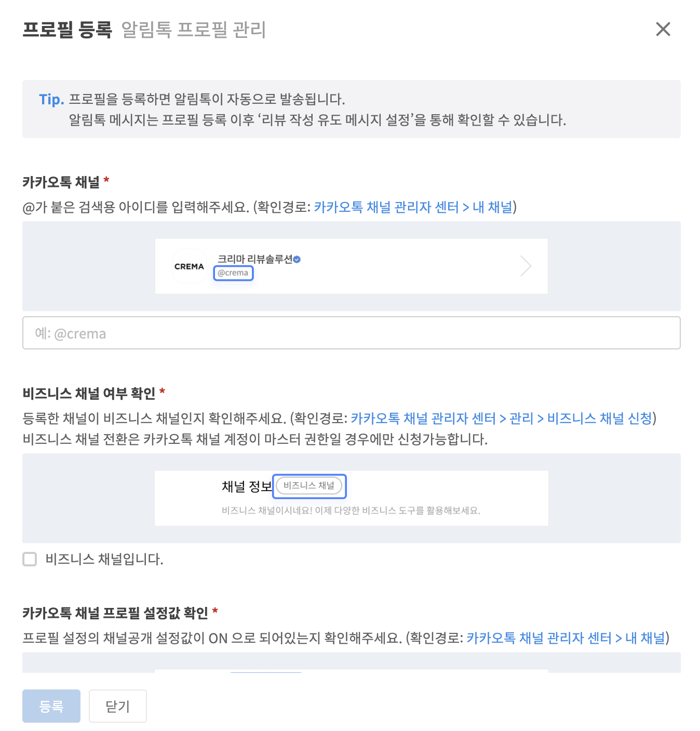Image resolution: width=700 pixels, height=731 pixels.
Task: Click the 크리마 리뷰솔루션 channel name
Action: [255, 259]
